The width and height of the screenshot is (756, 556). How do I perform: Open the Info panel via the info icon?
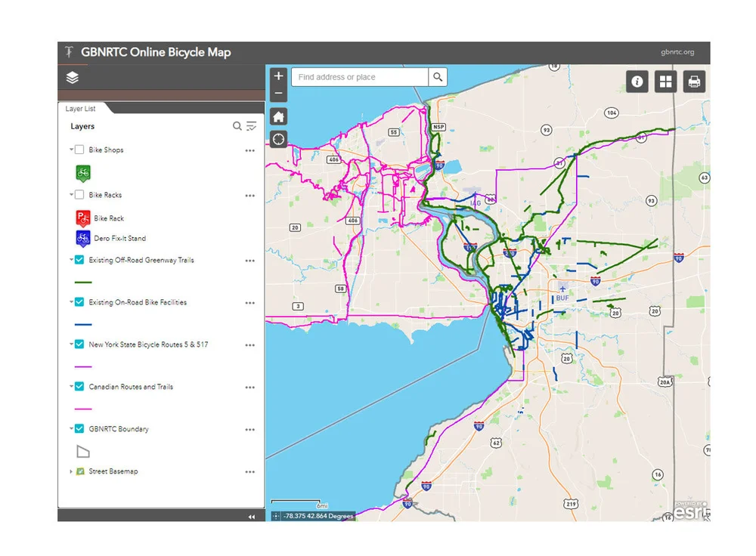pyautogui.click(x=637, y=82)
